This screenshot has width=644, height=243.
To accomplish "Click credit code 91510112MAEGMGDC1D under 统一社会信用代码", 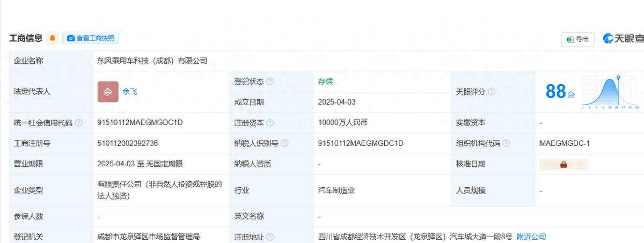I will 141,123.
